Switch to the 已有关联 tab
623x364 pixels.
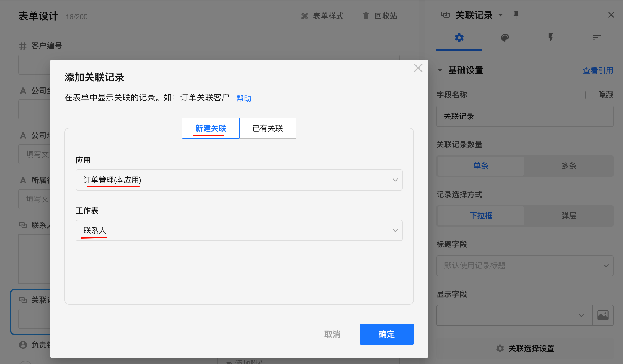[x=268, y=128]
